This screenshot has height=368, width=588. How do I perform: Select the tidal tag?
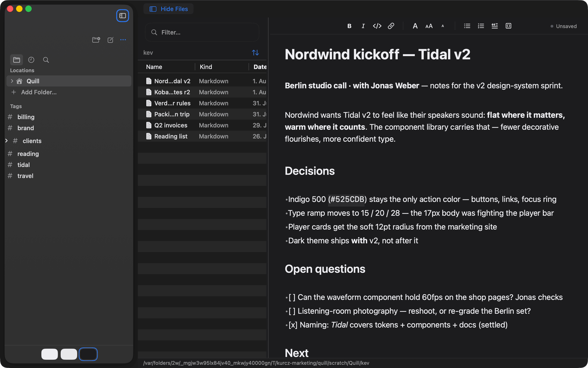[x=23, y=164]
